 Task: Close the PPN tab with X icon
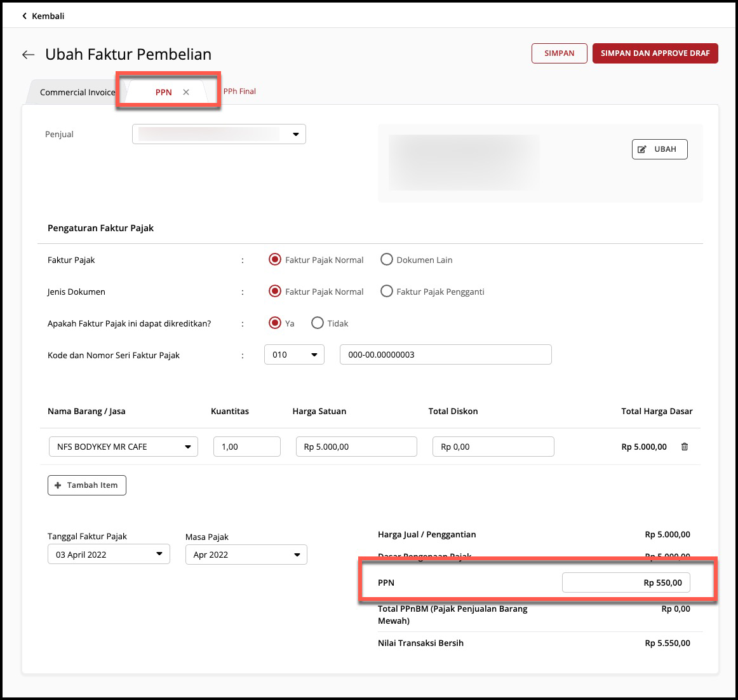point(186,92)
